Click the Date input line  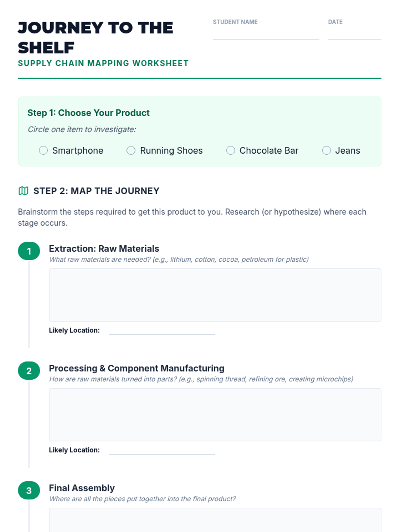click(x=354, y=33)
